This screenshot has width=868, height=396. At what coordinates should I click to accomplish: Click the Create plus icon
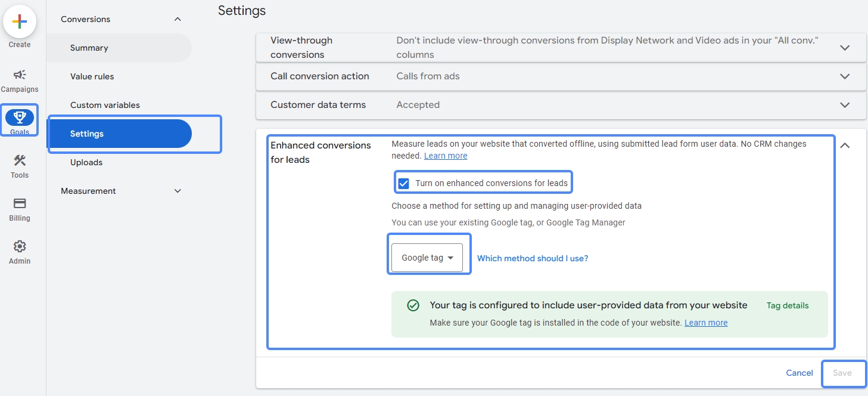(x=20, y=22)
